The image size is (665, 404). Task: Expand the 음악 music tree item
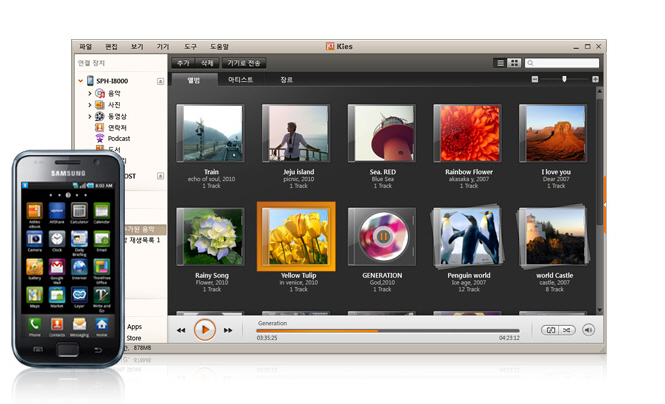click(89, 93)
